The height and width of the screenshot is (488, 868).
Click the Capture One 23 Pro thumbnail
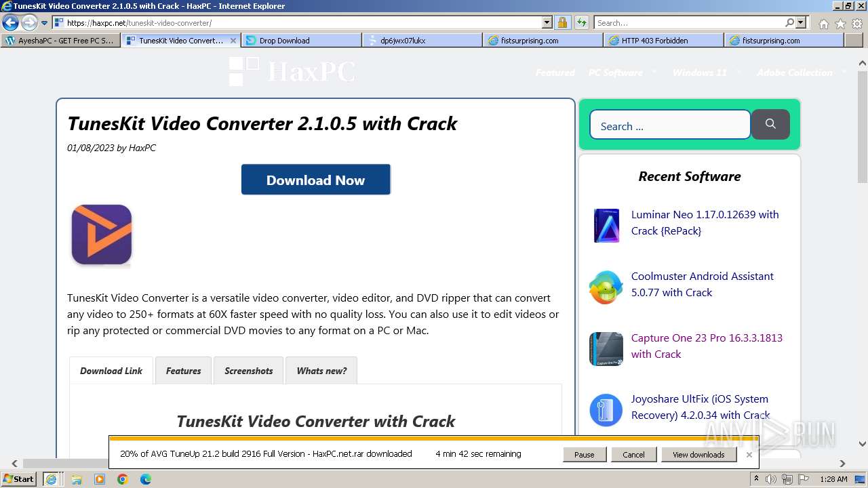click(x=606, y=349)
